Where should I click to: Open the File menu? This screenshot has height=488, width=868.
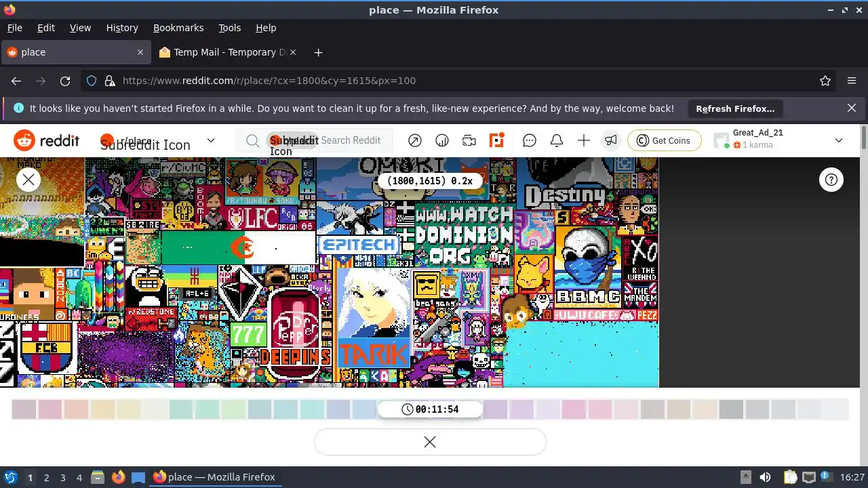click(x=14, y=28)
